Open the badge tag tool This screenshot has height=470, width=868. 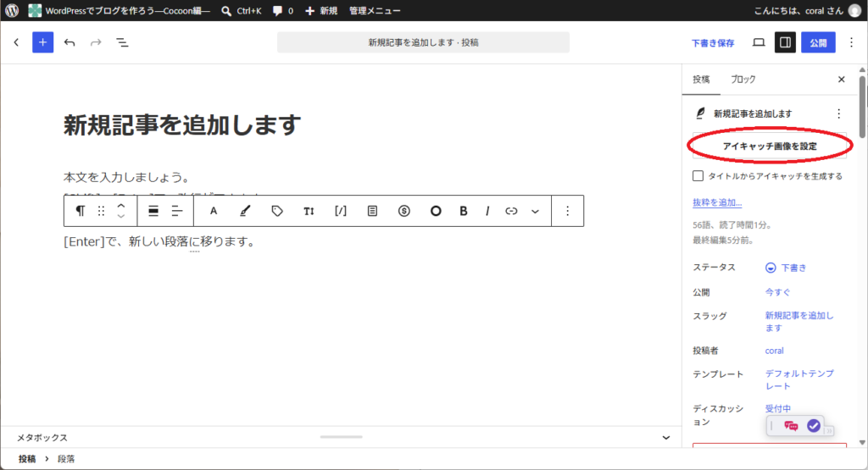click(277, 211)
